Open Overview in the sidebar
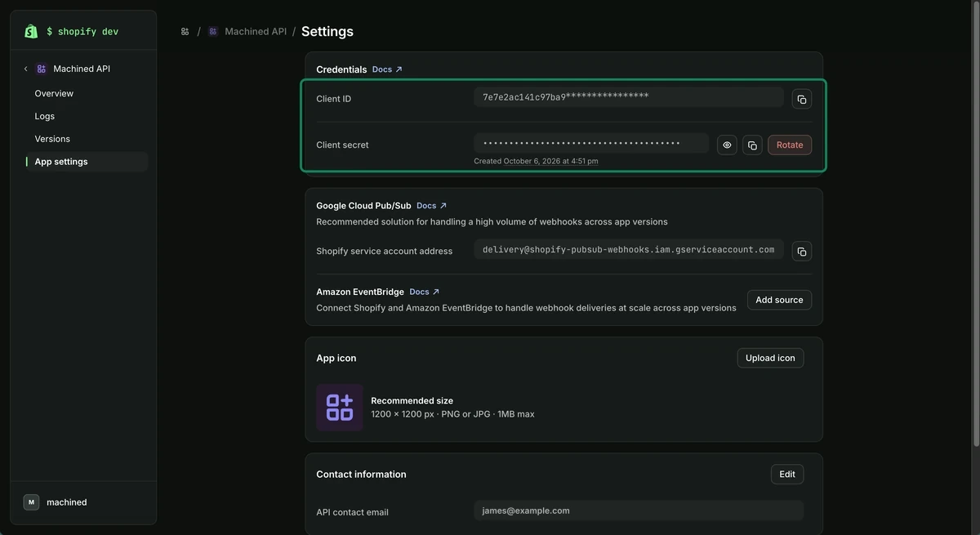The image size is (980, 535). (54, 93)
